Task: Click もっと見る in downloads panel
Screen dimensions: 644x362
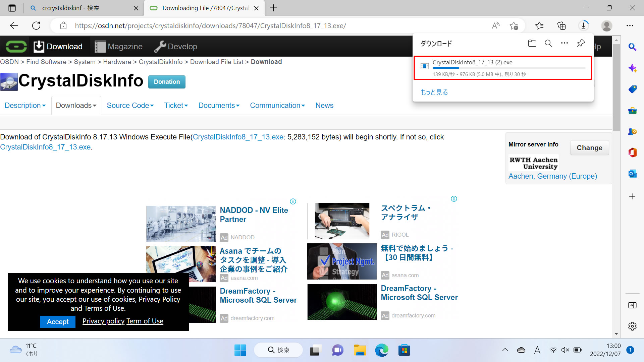Action: pyautogui.click(x=434, y=92)
